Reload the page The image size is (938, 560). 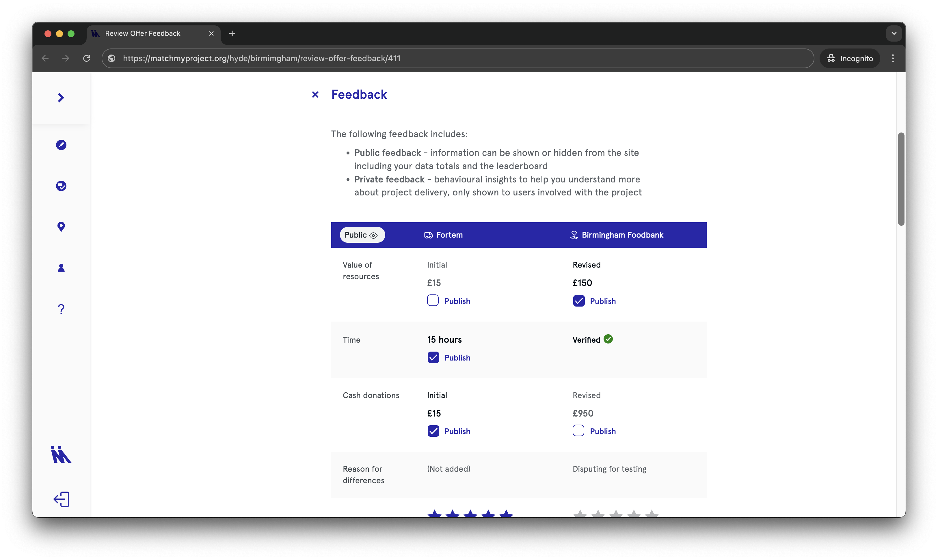(87, 58)
